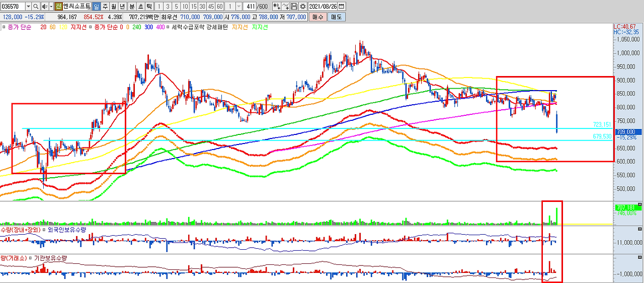Click the institution-holdings panel corner box icon

(640, 257)
